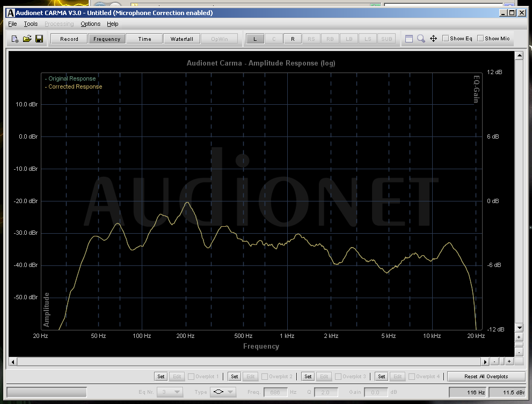Click the Freq. input field
The width and height of the screenshot is (532, 404).
click(275, 392)
